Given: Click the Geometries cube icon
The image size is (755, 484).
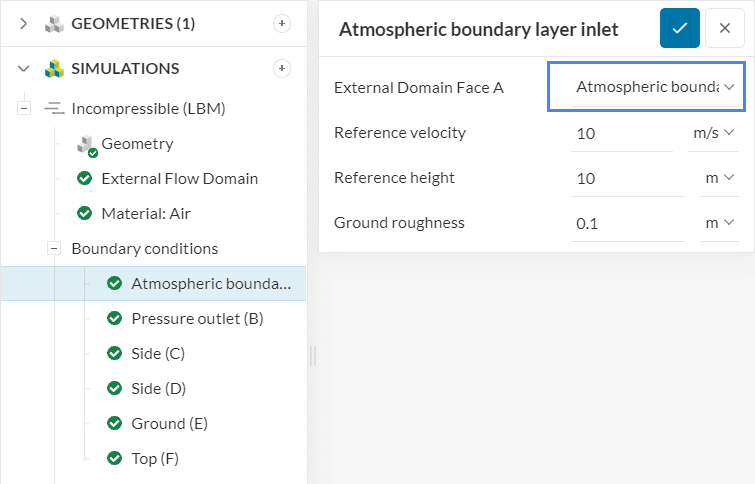Looking at the screenshot, I should (54, 24).
